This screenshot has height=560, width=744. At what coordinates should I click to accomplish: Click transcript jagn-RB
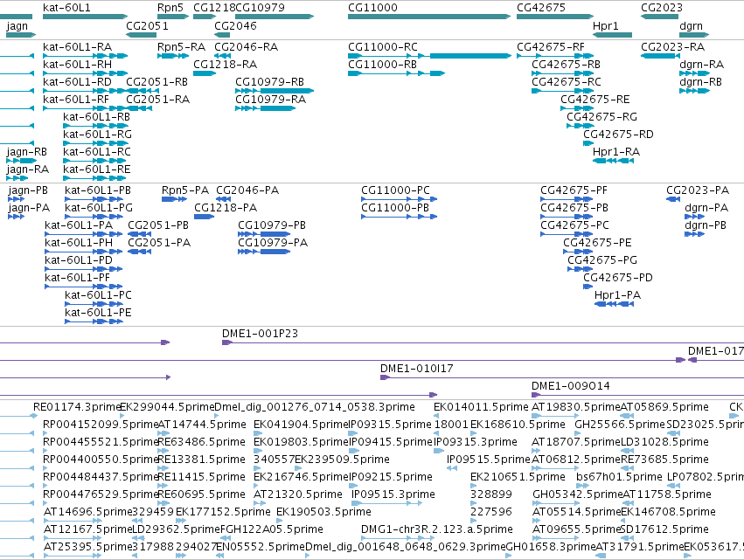[21, 161]
